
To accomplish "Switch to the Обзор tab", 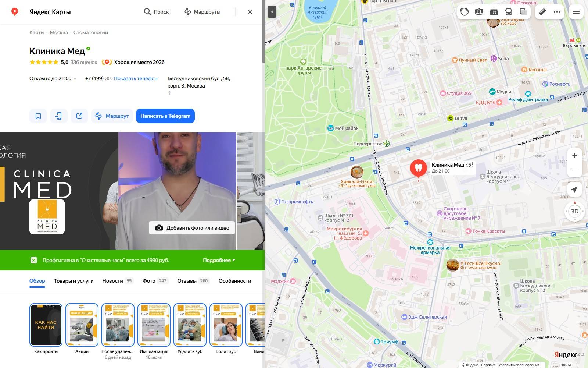I will click(37, 281).
